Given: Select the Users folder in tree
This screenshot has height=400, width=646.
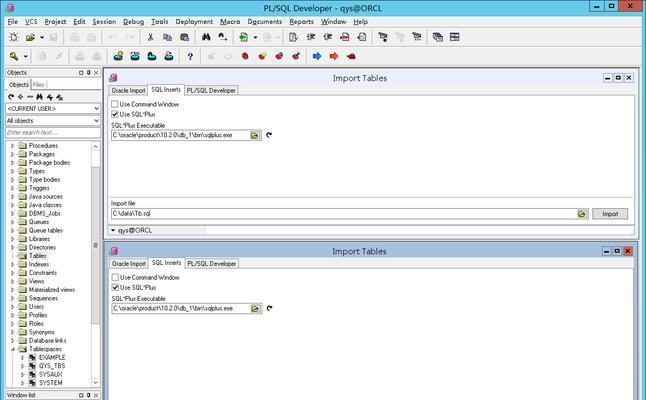Looking at the screenshot, I should tap(36, 306).
